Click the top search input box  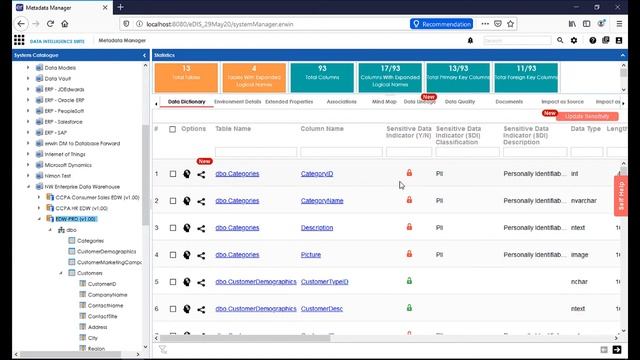tap(517, 40)
